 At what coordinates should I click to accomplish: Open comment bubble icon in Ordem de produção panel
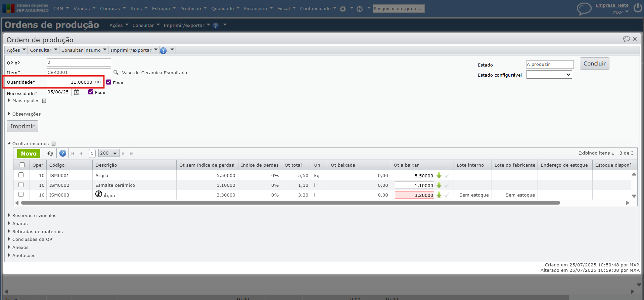[x=626, y=39]
